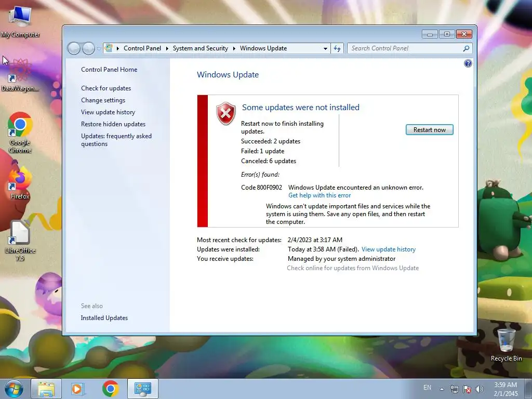
Task: Click 'Some updates were not installed' heading
Action: click(x=301, y=107)
